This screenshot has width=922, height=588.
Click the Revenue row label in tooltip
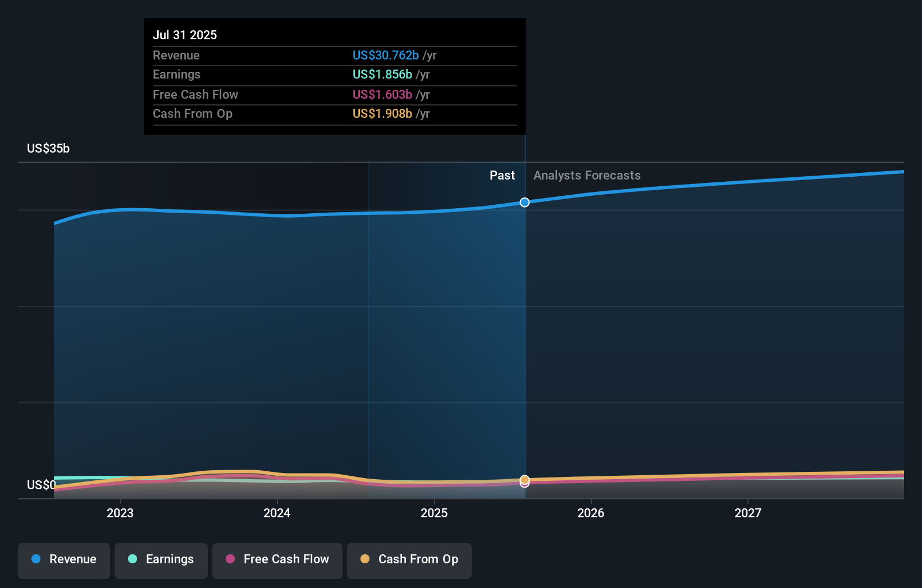176,55
